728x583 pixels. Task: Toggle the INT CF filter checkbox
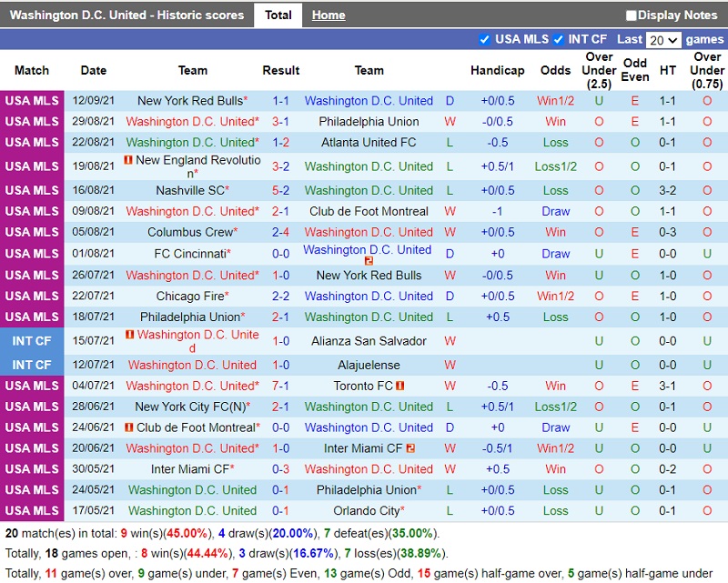pyautogui.click(x=558, y=39)
